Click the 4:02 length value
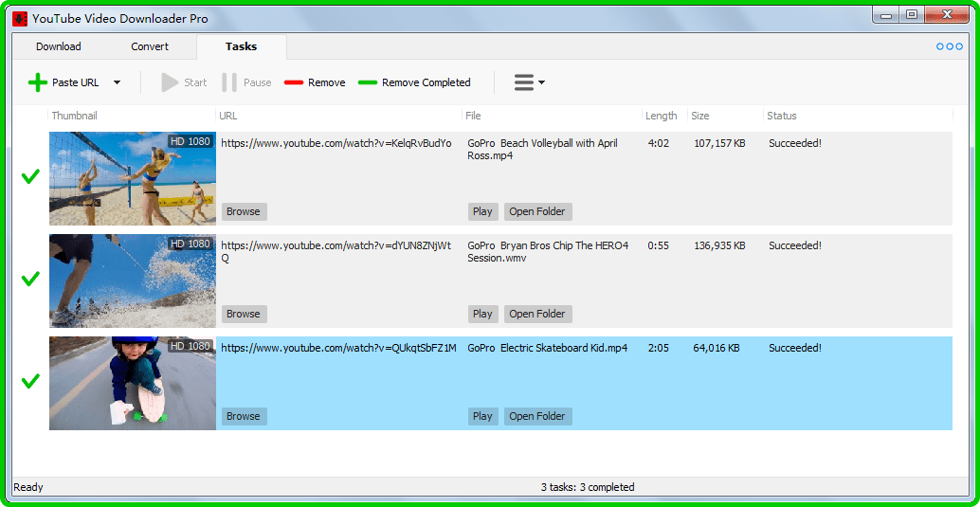This screenshot has width=980, height=507. tap(659, 143)
